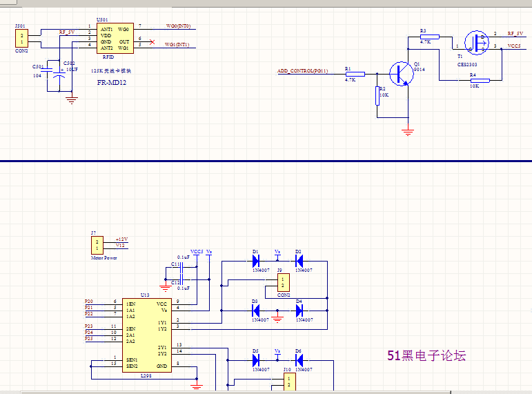Select the J10 connector symbol
This screenshot has width=532, height=394.
pyautogui.click(x=289, y=382)
